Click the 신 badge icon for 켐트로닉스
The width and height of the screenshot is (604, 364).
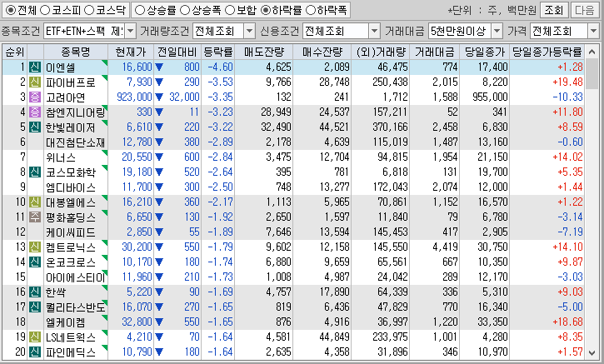[x=35, y=247]
